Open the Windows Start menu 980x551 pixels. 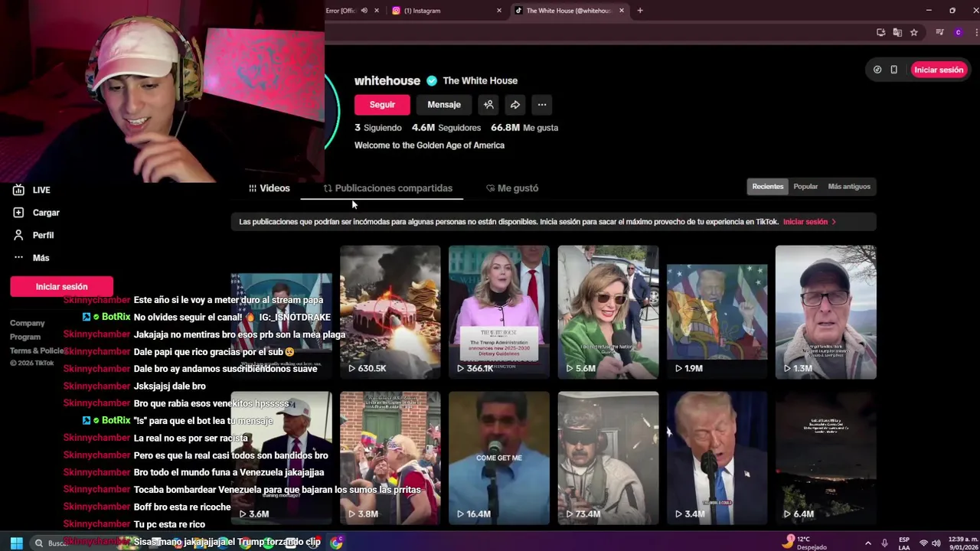coord(16,543)
